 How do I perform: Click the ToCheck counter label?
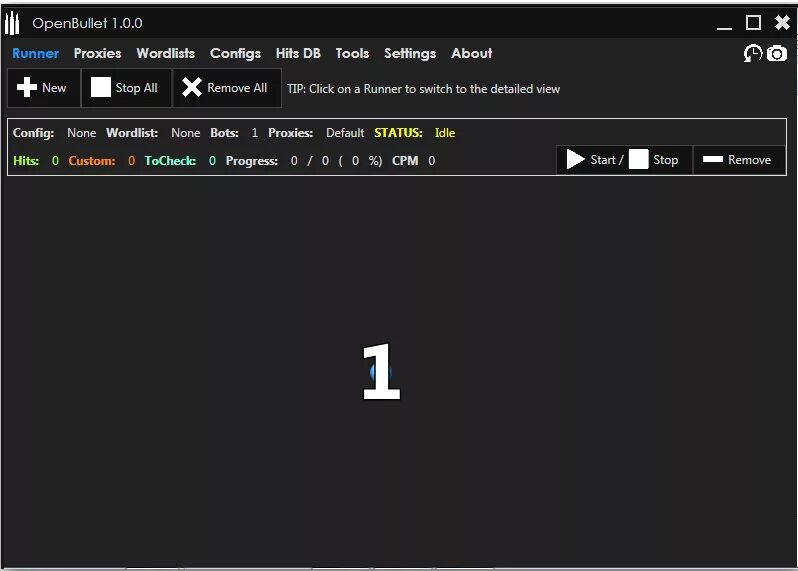click(x=170, y=161)
